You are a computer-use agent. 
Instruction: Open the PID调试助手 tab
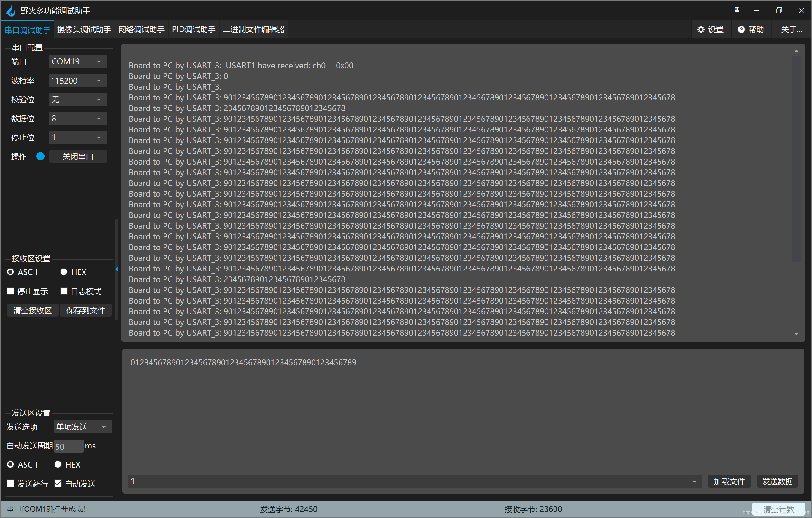pyautogui.click(x=194, y=30)
